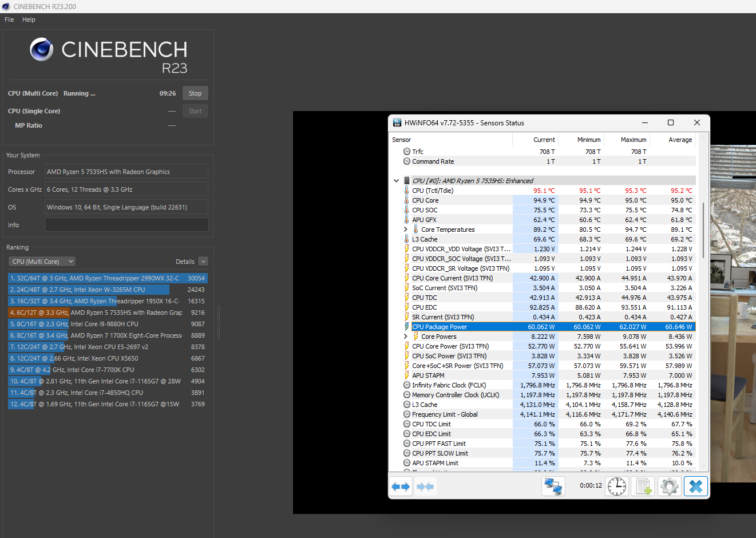
Task: Click clock icon beside Infinity Fabric Clock
Action: click(407, 385)
